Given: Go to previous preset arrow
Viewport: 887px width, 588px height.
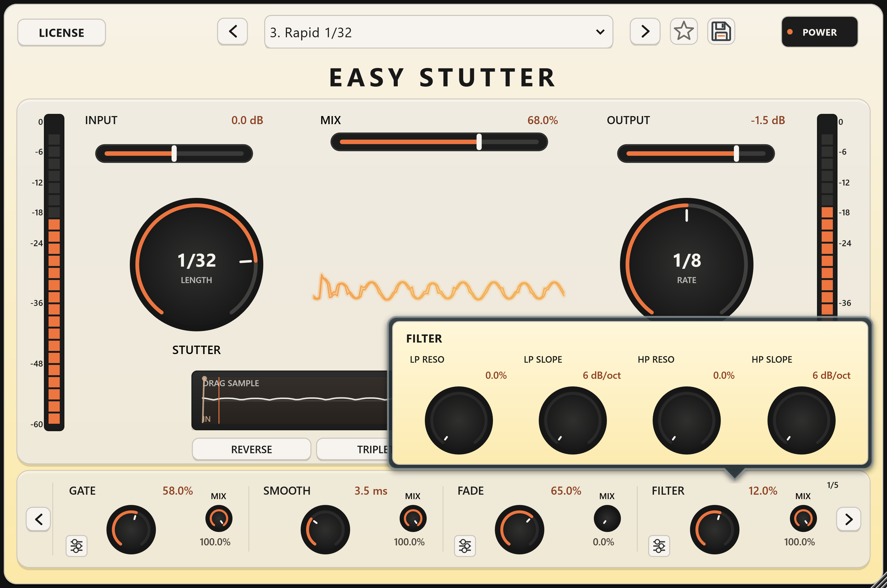Looking at the screenshot, I should 232,31.
